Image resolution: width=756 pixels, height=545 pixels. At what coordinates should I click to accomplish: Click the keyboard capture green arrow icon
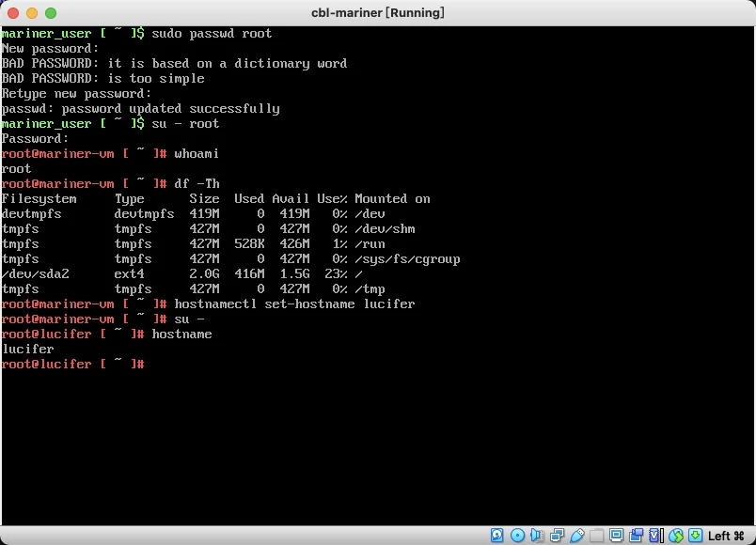pos(695,535)
